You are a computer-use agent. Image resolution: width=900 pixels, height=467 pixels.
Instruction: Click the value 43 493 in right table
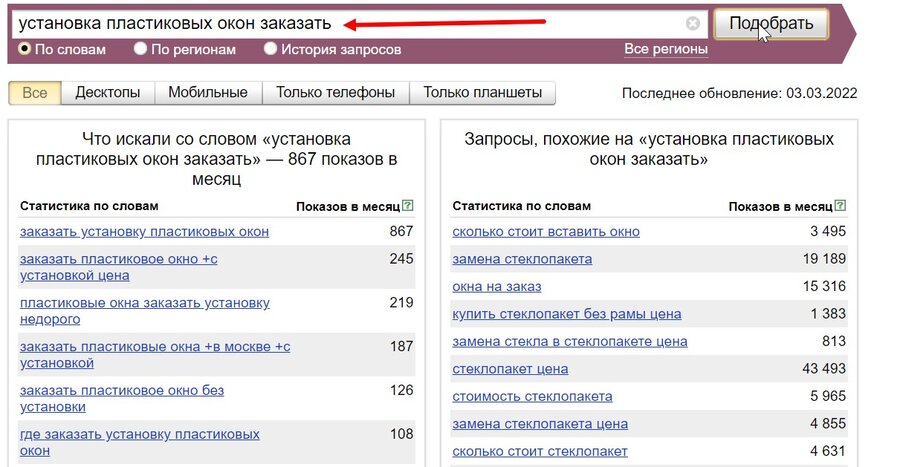[x=824, y=369]
